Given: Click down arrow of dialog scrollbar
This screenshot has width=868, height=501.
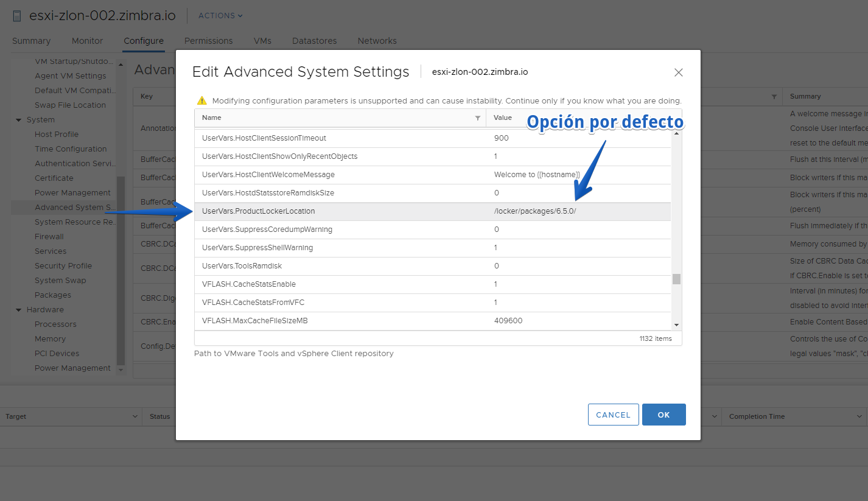Looking at the screenshot, I should (676, 325).
